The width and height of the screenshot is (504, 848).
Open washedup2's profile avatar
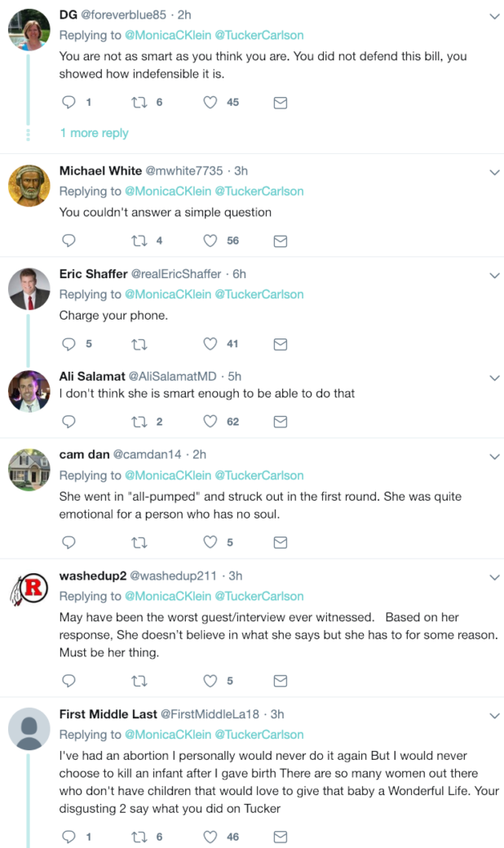point(29,590)
